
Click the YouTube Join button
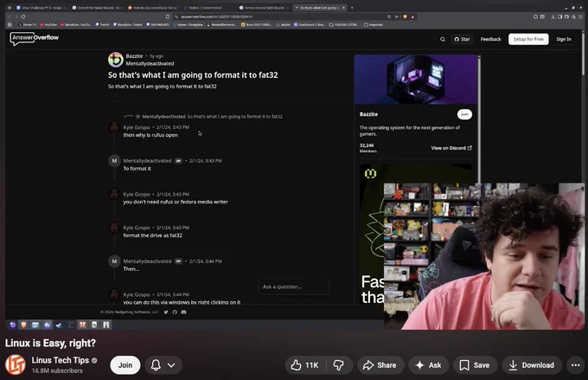tap(125, 365)
